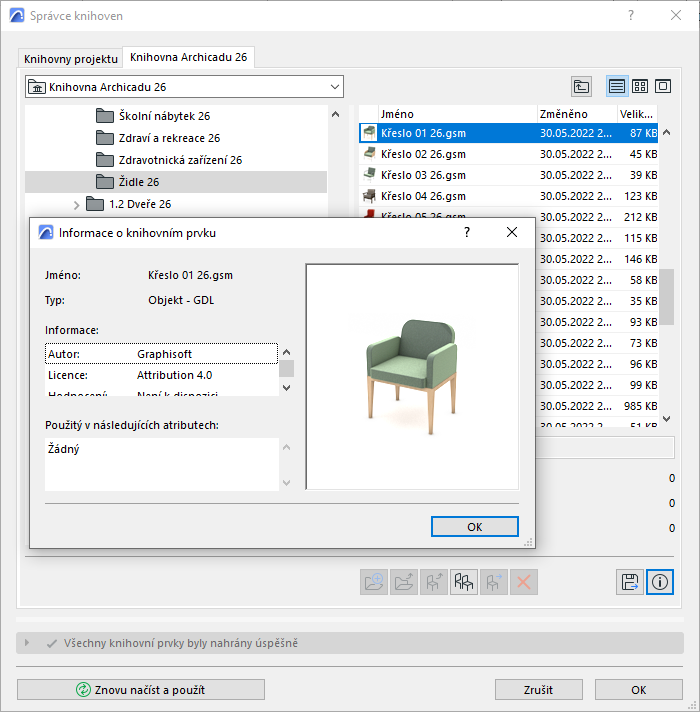The image size is (700, 712).
Task: Click the red X delete icon
Action: coord(524,582)
